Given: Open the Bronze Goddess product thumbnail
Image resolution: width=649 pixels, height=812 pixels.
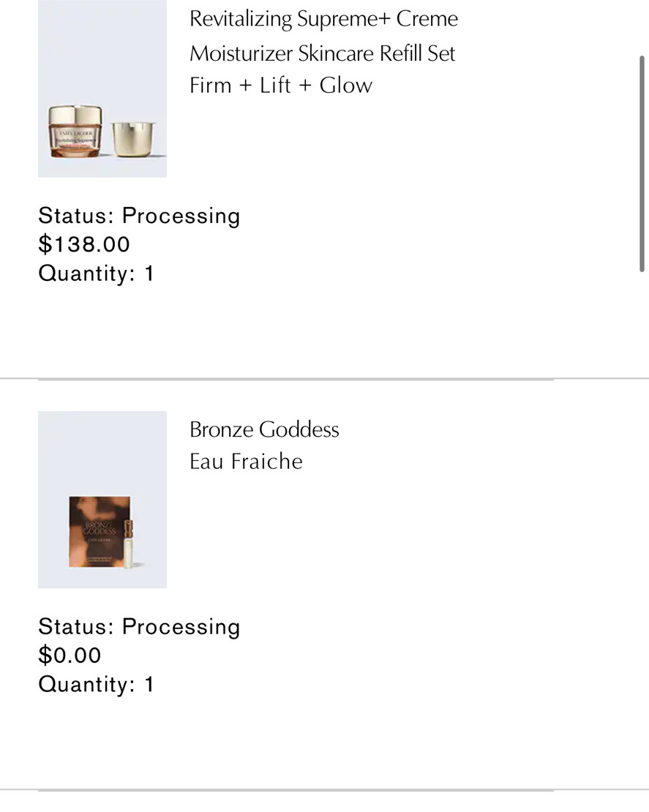Looking at the screenshot, I should (102, 500).
